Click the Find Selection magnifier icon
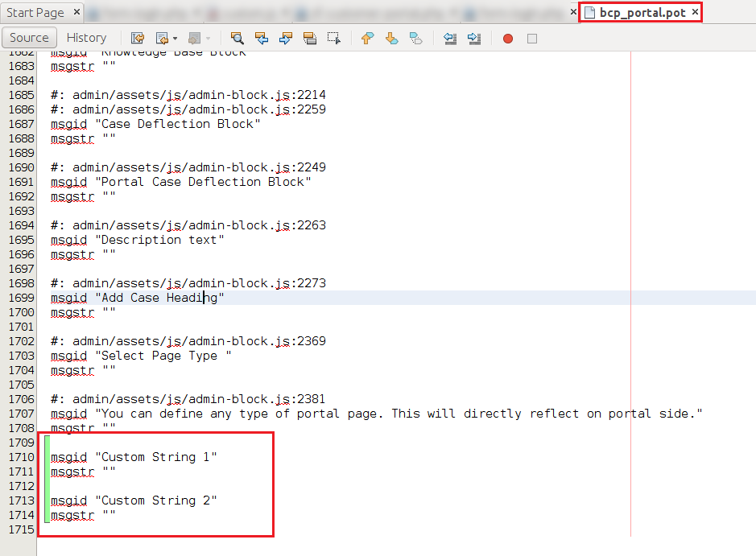756x556 pixels. pyautogui.click(x=237, y=38)
